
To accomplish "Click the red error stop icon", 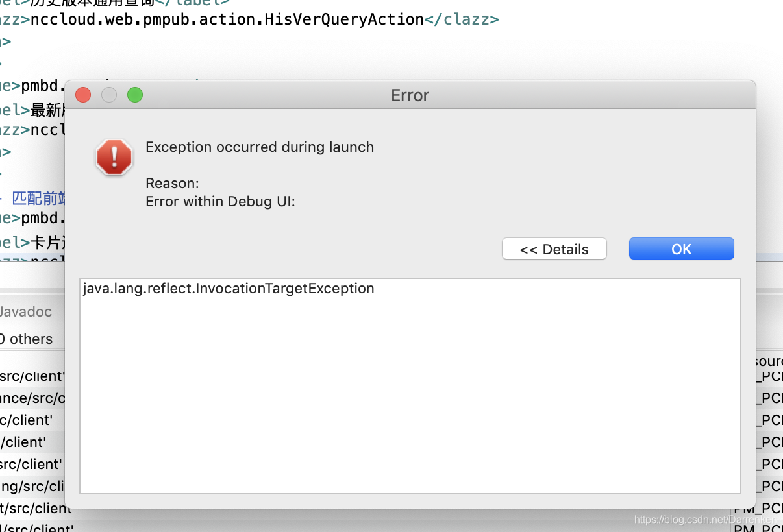I will [114, 157].
